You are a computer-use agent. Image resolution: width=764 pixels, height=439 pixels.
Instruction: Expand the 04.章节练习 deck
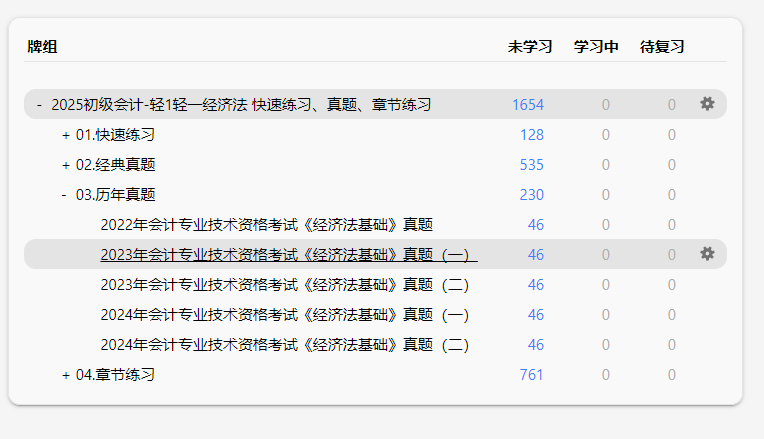(66, 375)
